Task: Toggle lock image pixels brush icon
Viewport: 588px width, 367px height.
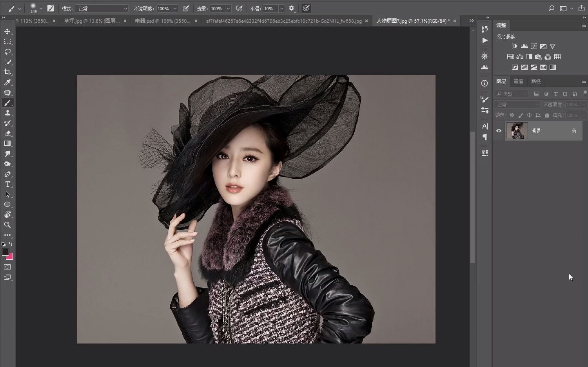Action: click(521, 115)
